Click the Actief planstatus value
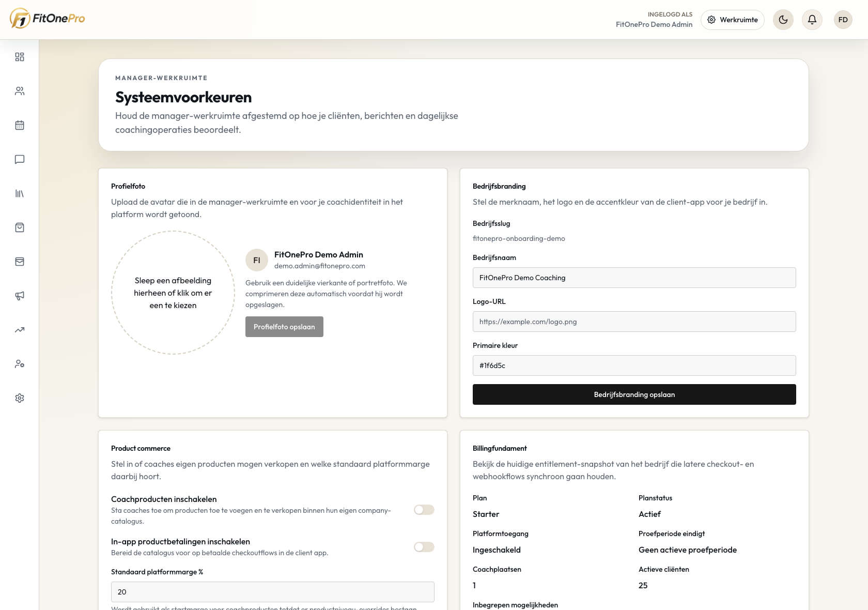This screenshot has height=610, width=868. click(649, 514)
